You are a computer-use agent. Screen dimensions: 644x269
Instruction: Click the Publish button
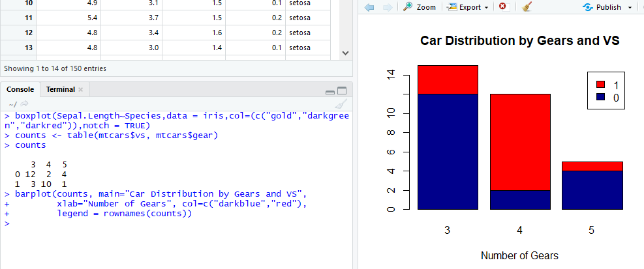[x=603, y=7]
